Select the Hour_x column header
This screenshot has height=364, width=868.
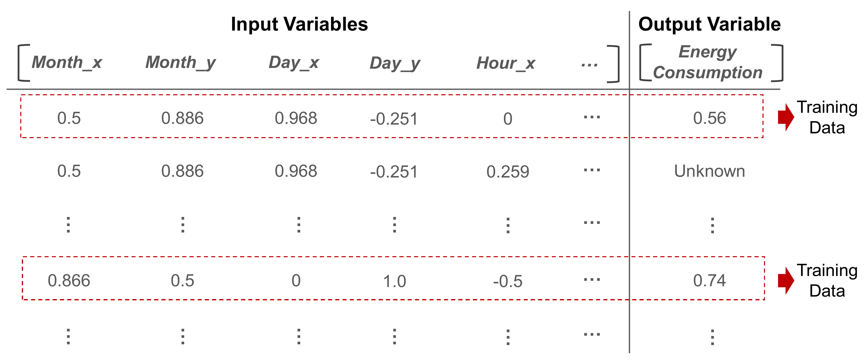pyautogui.click(x=506, y=63)
